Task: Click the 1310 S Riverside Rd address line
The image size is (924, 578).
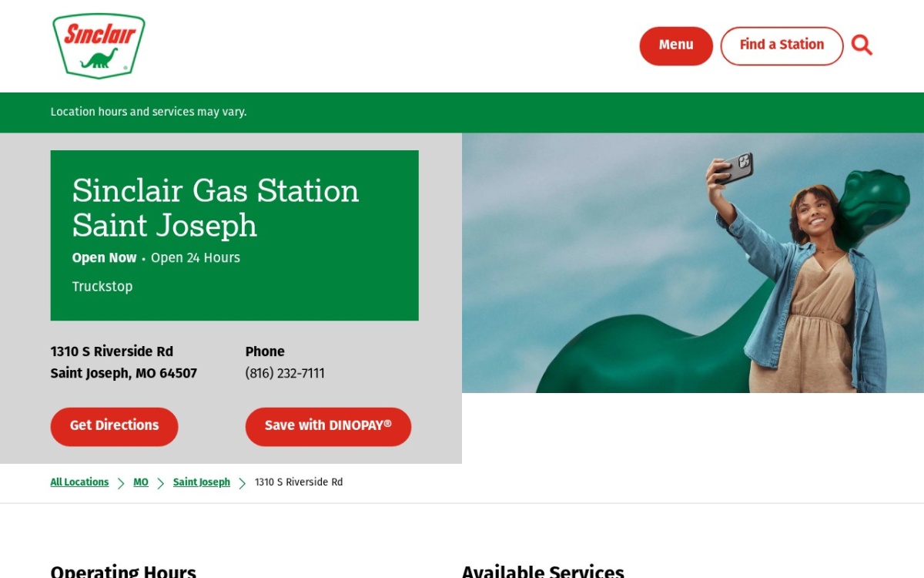Action: (112, 351)
